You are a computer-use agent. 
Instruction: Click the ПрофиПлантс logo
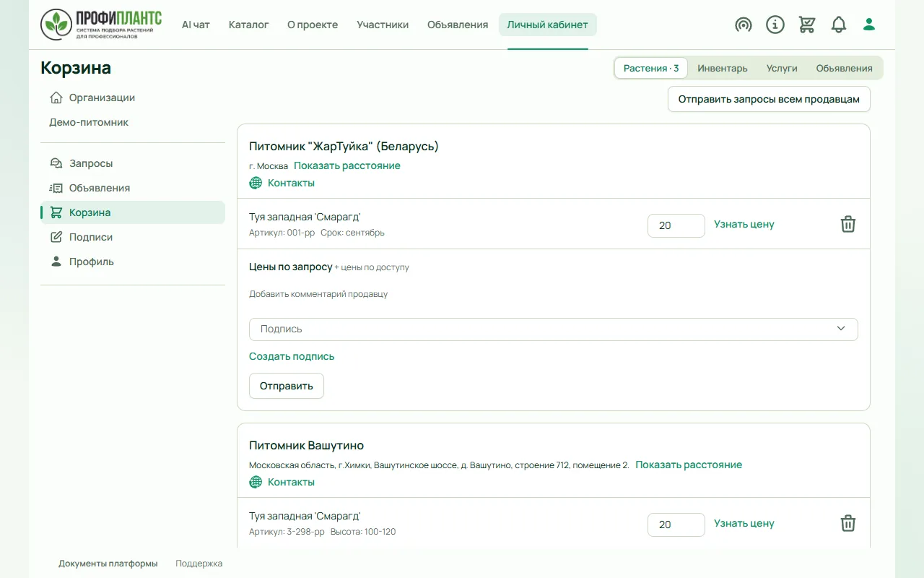pyautogui.click(x=101, y=25)
